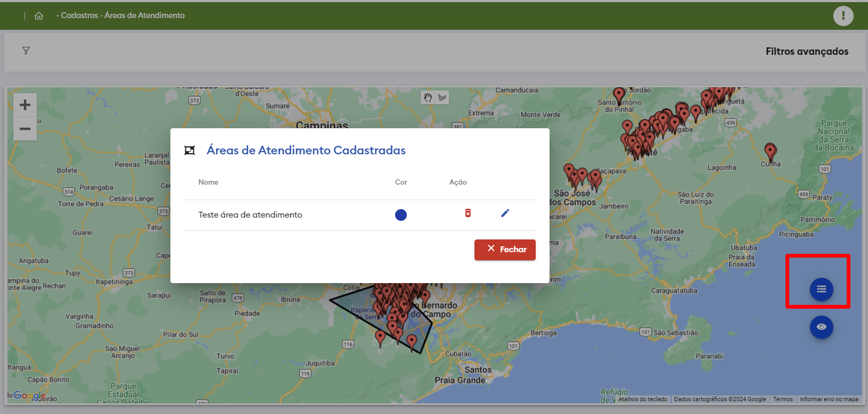The width and height of the screenshot is (868, 414).
Task: Click the blue color circle swatch
Action: click(401, 215)
